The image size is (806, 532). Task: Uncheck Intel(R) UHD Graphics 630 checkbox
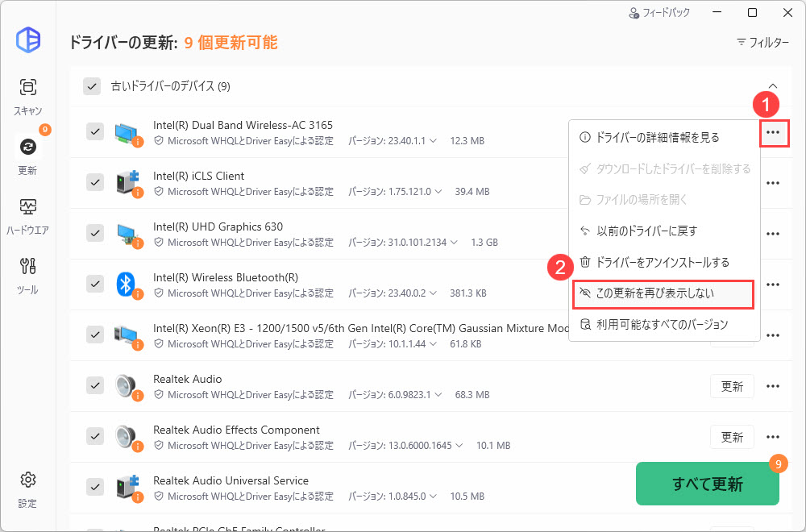point(95,234)
